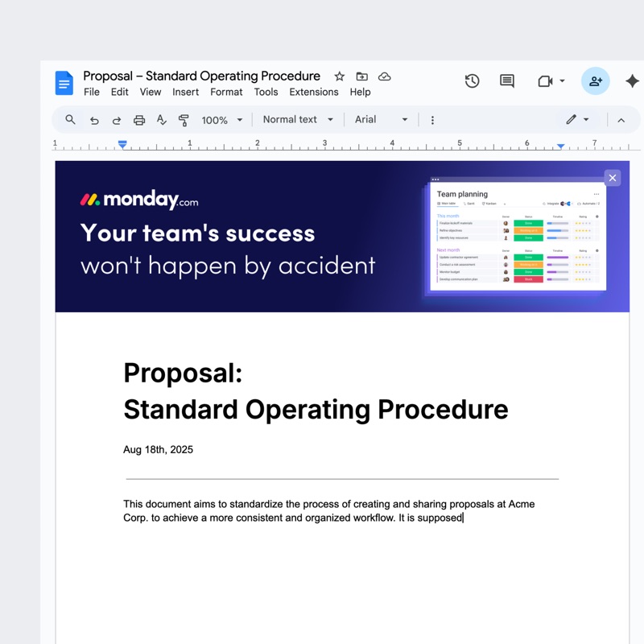
Task: Open the version history clock icon
Action: (472, 81)
